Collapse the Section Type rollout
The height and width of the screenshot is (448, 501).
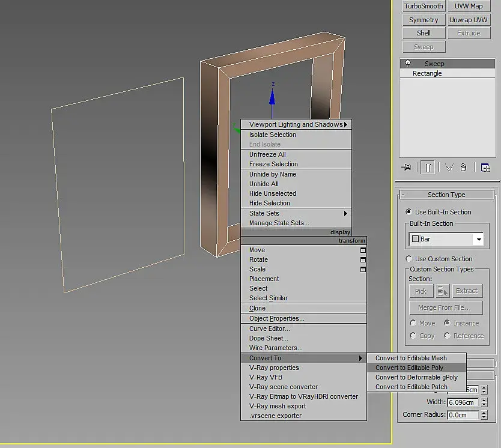(x=447, y=195)
